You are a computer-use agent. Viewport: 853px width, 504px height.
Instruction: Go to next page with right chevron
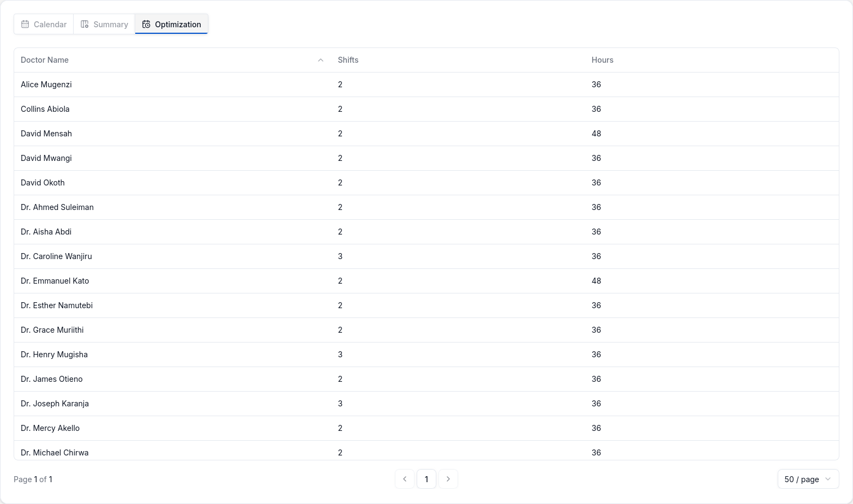(x=448, y=479)
